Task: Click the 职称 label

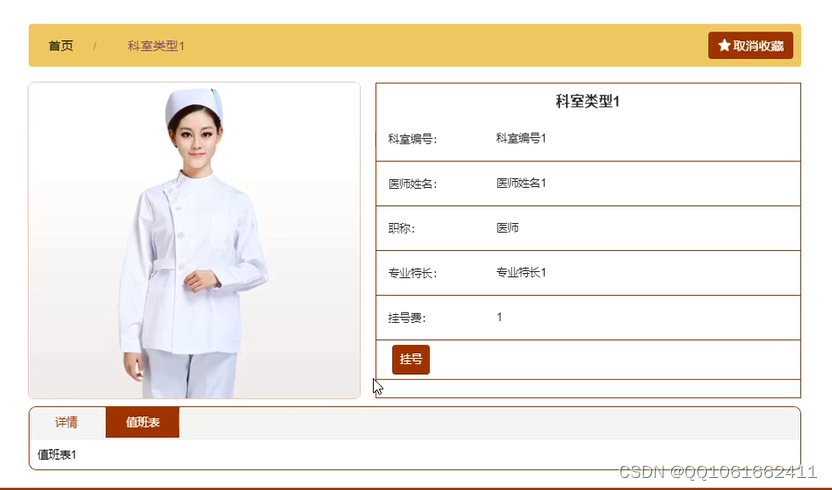Action: point(401,228)
